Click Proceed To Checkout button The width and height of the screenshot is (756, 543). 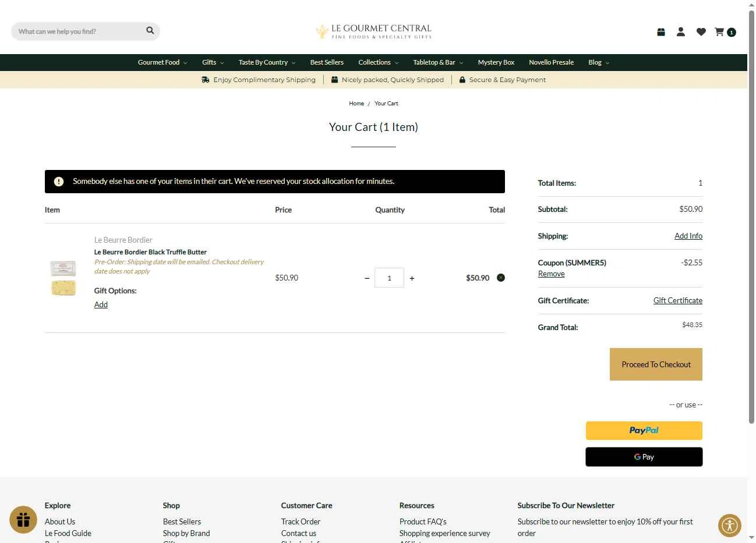[x=656, y=364]
